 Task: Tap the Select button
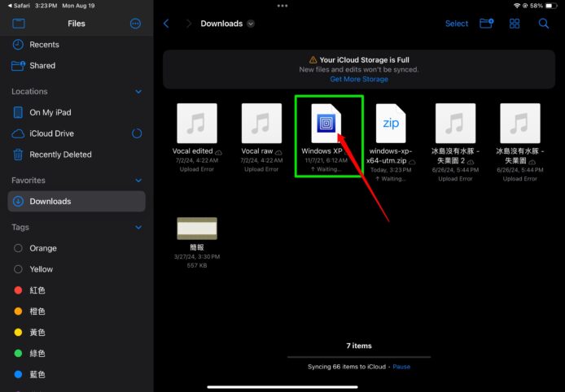[x=456, y=24]
